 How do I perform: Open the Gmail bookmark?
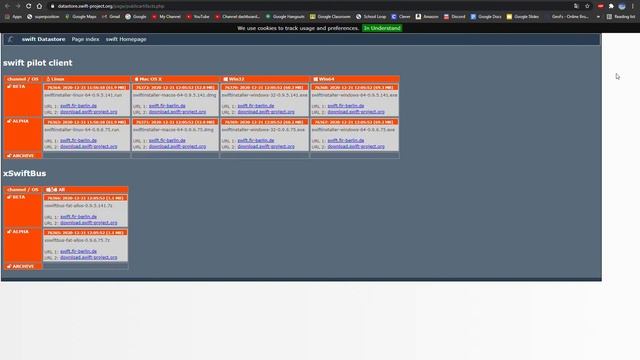[x=111, y=17]
